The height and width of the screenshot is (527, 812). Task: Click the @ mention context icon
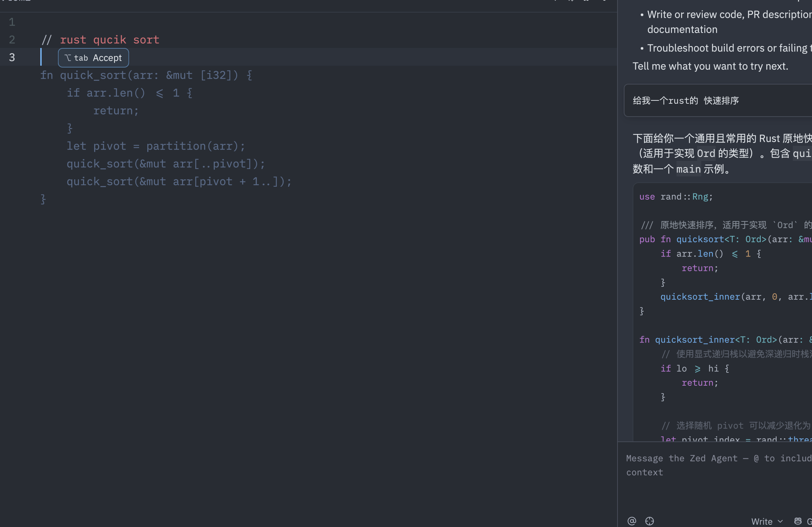point(632,521)
